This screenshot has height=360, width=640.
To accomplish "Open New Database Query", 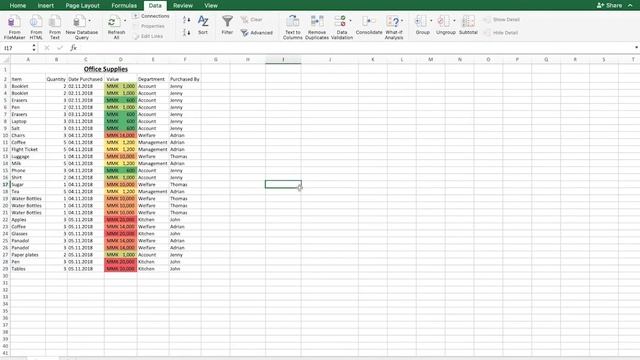I will [x=82, y=27].
